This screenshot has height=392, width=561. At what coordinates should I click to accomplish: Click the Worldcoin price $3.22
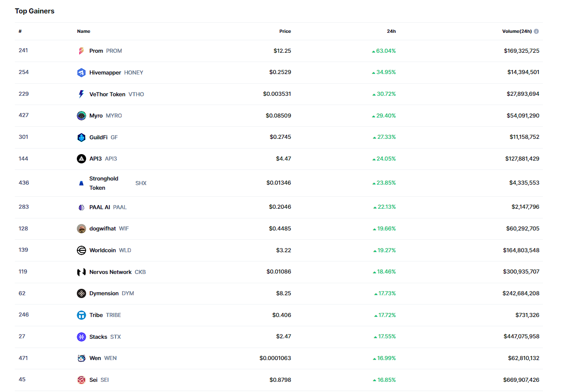click(x=284, y=250)
